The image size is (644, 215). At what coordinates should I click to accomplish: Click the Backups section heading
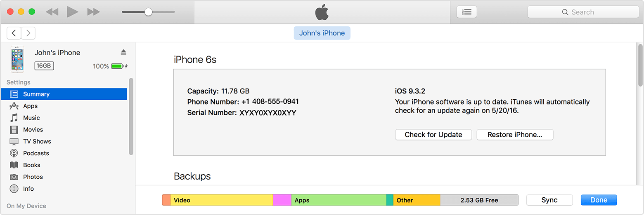[x=192, y=176]
